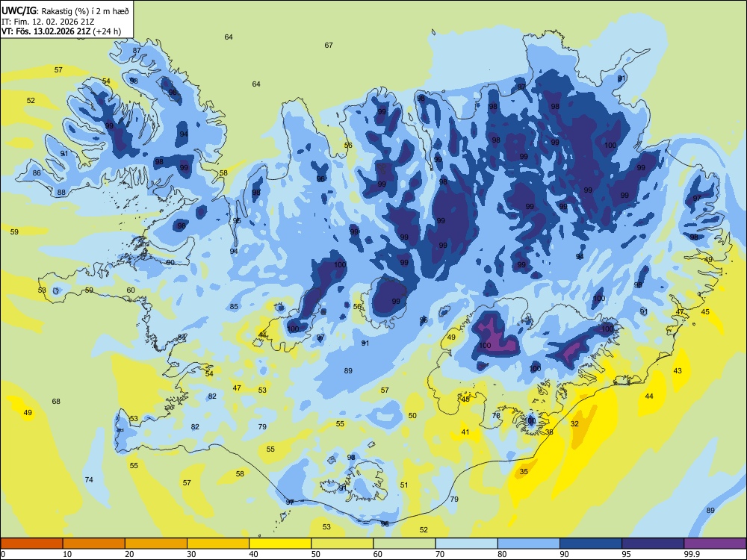
Task: Click the legend tick label '95'
Action: pyautogui.click(x=627, y=554)
